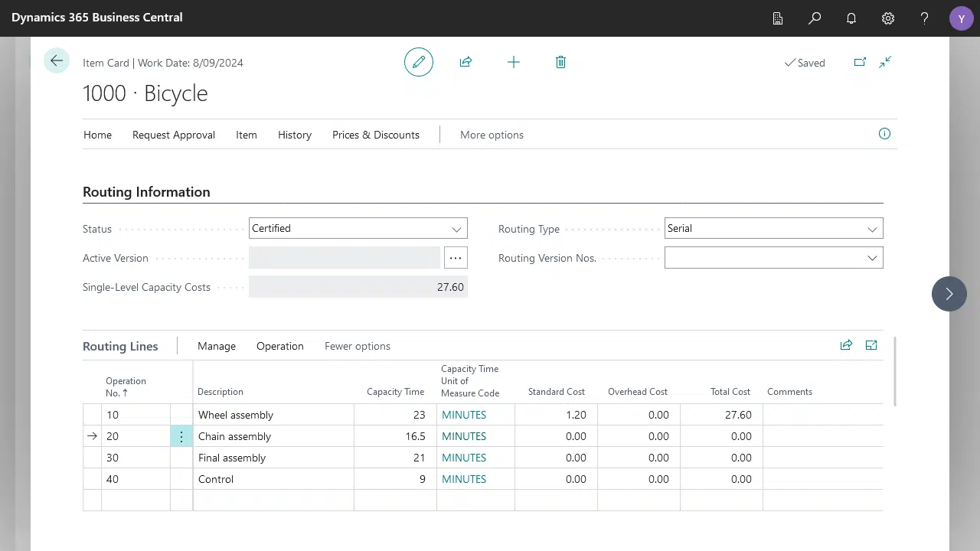Viewport: 980px width, 551px height.
Task: Click Description column header
Action: [x=220, y=392]
